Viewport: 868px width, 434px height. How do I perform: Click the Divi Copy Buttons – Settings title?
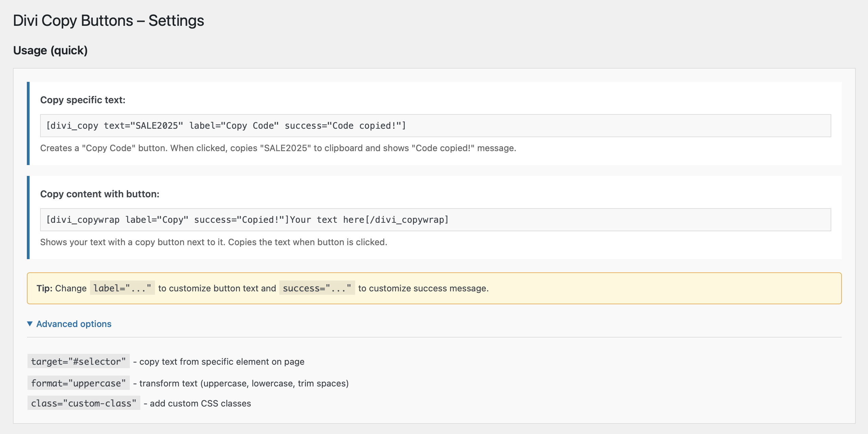(108, 21)
